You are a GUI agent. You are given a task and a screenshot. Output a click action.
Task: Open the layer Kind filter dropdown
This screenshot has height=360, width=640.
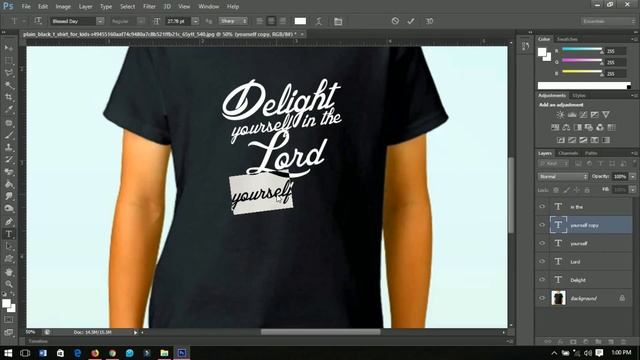click(x=553, y=164)
